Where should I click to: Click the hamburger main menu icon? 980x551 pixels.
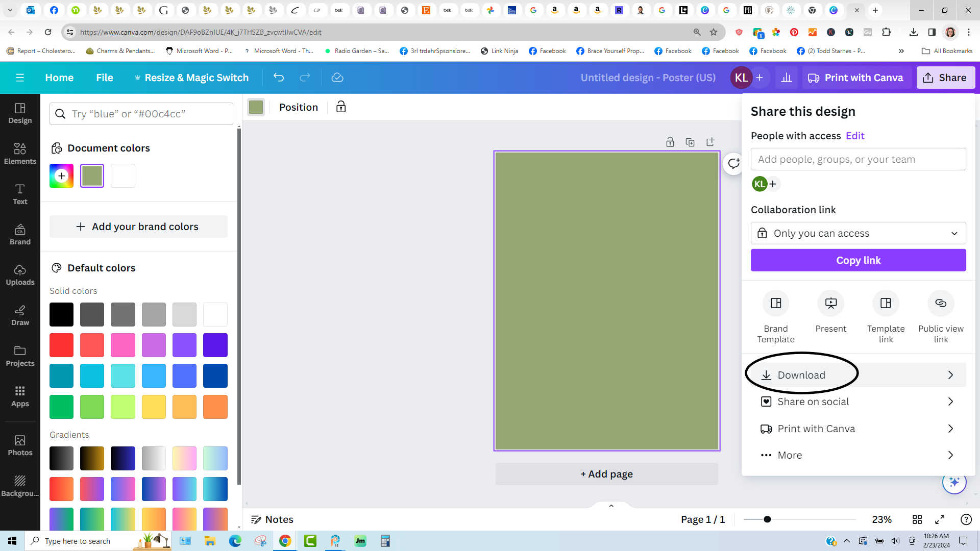click(20, 78)
